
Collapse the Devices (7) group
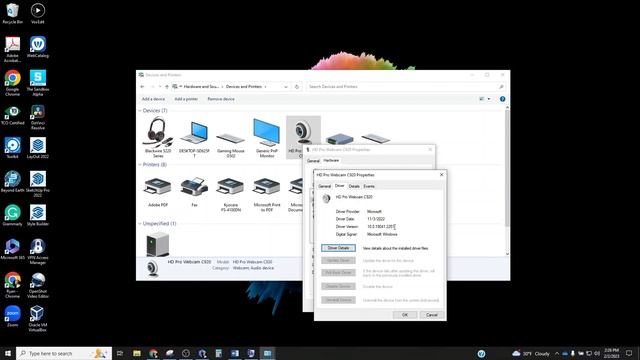pyautogui.click(x=140, y=111)
